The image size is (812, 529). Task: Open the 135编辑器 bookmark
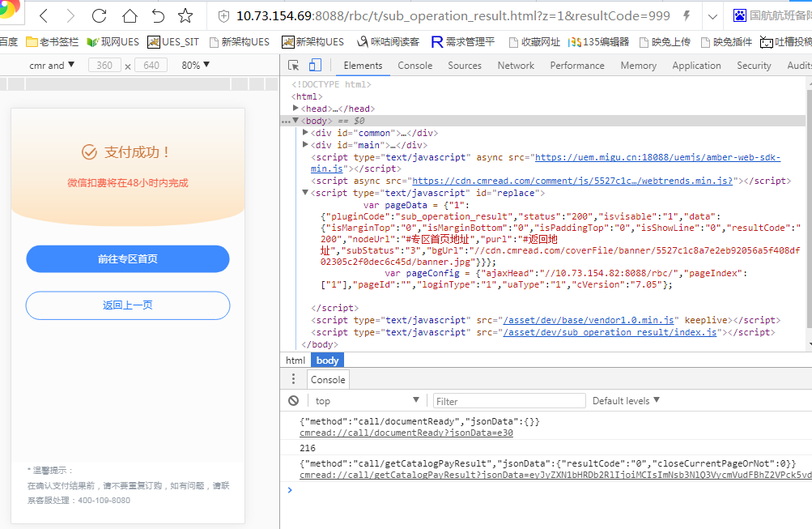598,42
